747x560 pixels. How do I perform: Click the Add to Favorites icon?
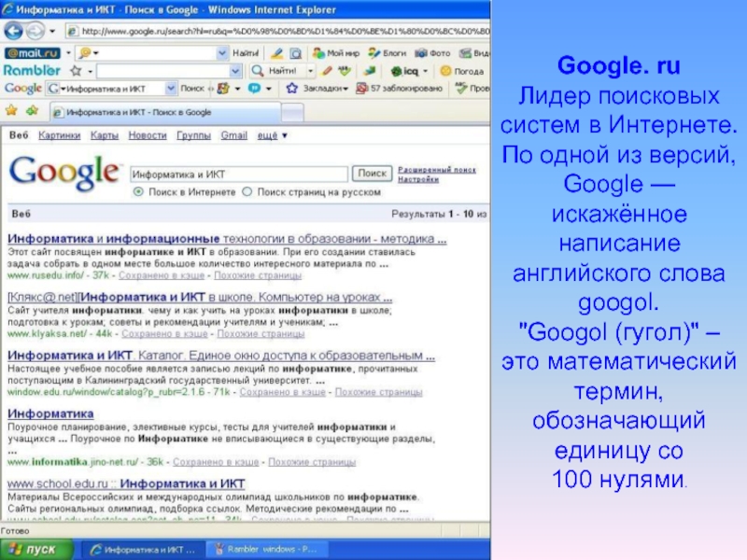[33, 111]
